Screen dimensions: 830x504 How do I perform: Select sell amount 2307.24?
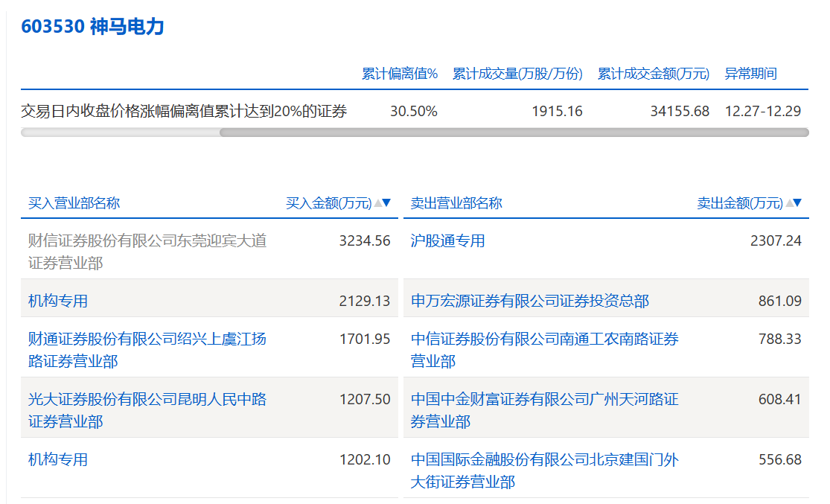tap(776, 241)
